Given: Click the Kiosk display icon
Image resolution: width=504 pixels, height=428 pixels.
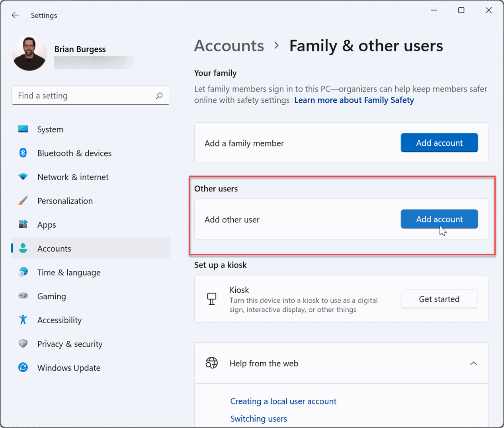Looking at the screenshot, I should [x=212, y=299].
